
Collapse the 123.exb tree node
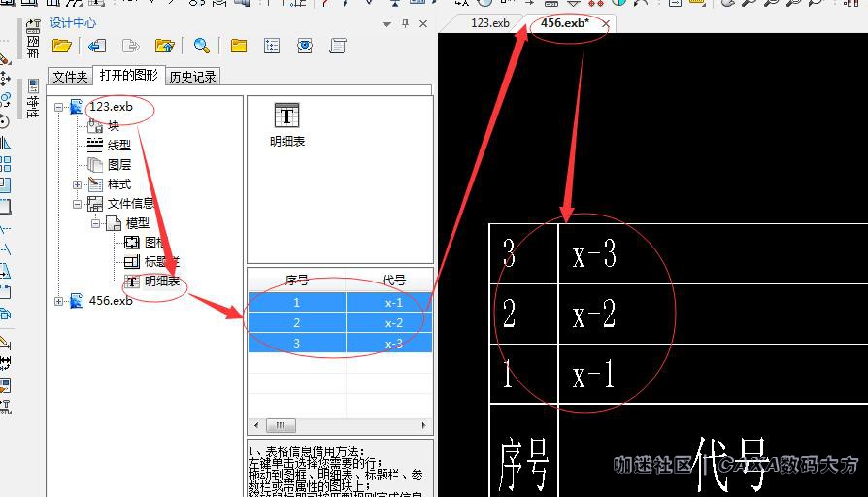pos(59,107)
